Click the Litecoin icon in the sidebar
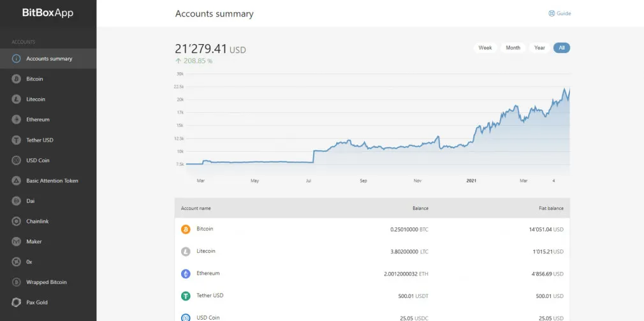Image resolution: width=644 pixels, height=321 pixels. (x=16, y=100)
